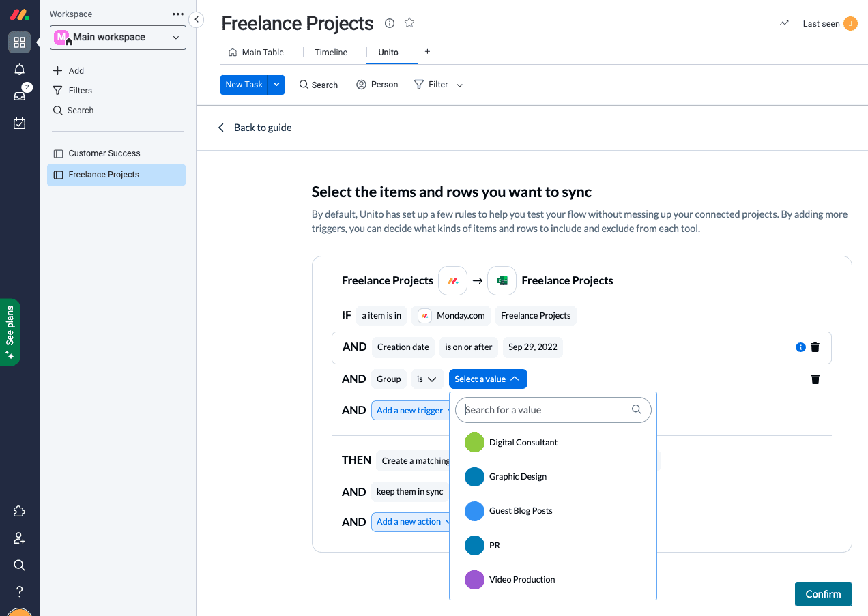Collapse the left navigation panel
The image size is (868, 616).
tap(197, 19)
